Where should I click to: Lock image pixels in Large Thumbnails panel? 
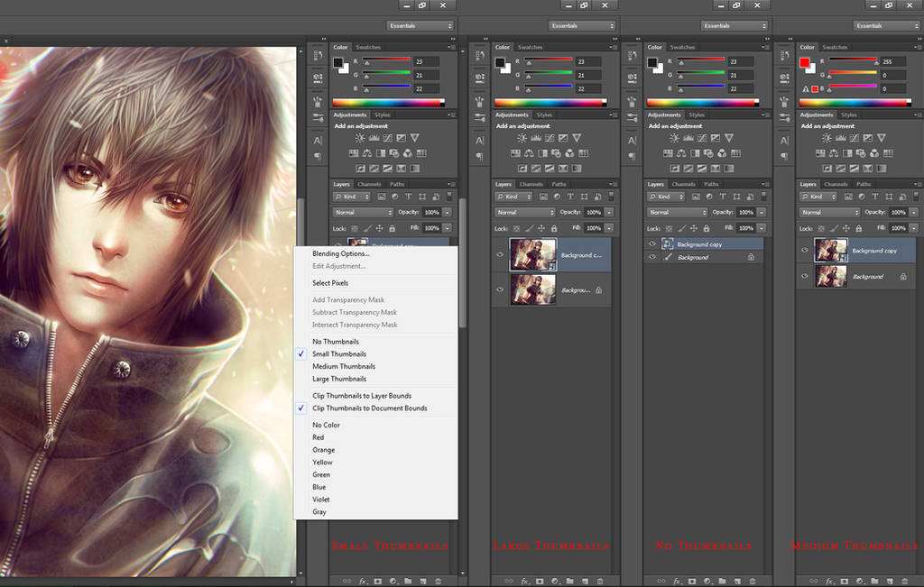529,228
